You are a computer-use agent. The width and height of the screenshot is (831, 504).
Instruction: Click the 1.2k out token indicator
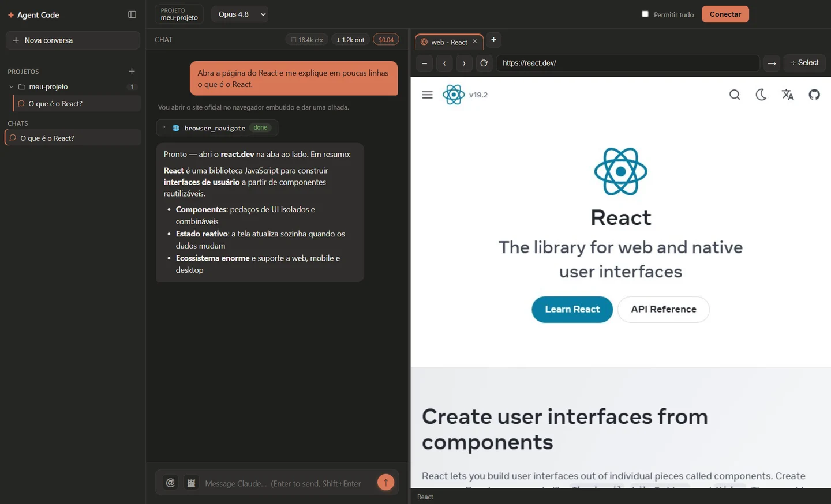click(351, 40)
